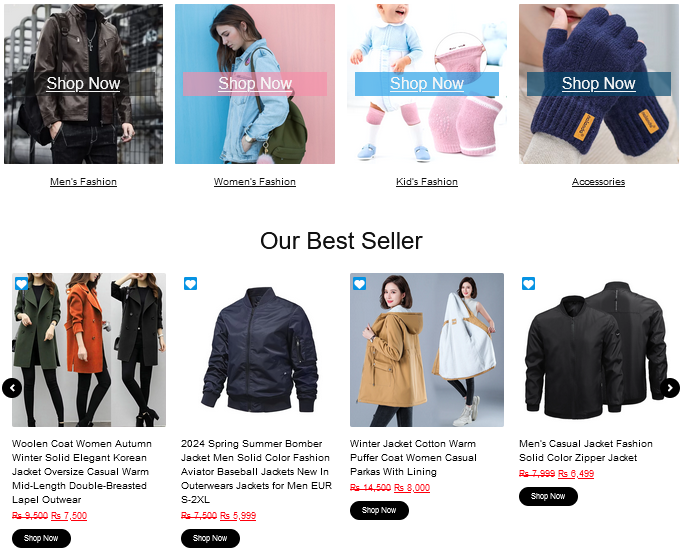
Task: Open Women's Fashion category link
Action: tap(255, 182)
